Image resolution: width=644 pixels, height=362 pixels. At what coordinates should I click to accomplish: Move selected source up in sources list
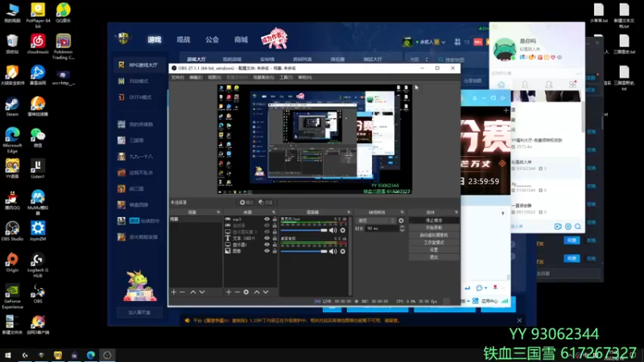[257, 292]
